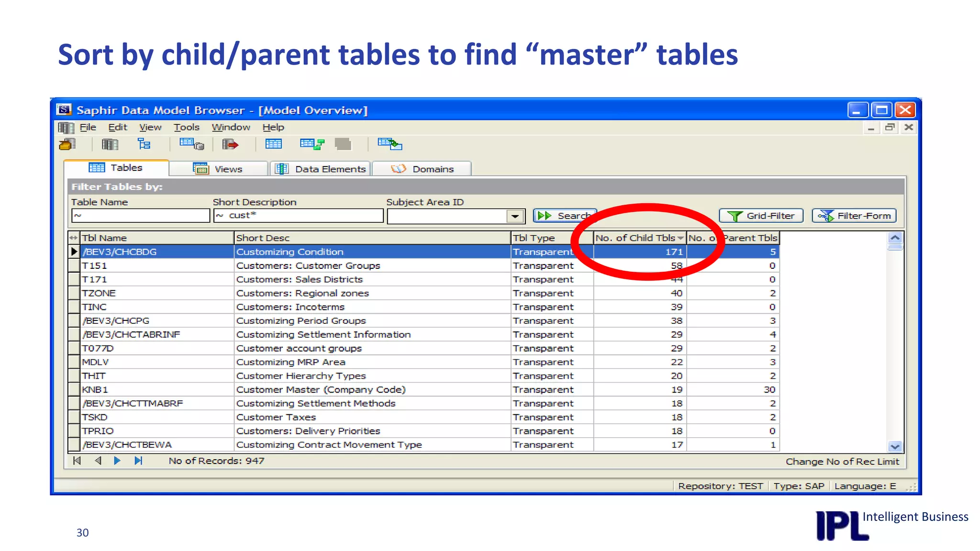Screen dimensions: 980x551
Task: Click the Table Name filter field
Action: (x=141, y=216)
